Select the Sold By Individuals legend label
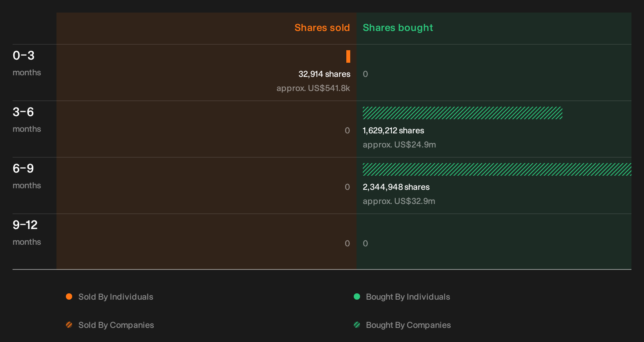This screenshot has width=644, height=342. click(116, 297)
